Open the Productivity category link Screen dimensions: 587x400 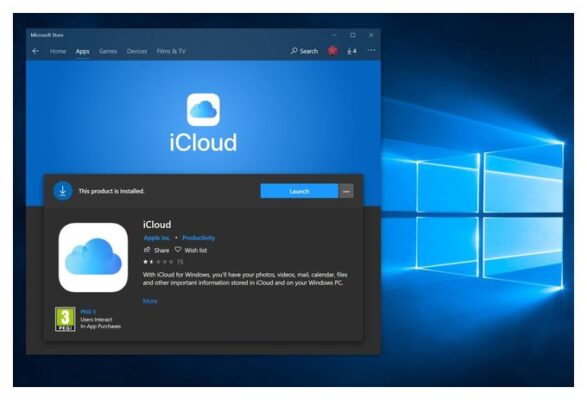click(198, 238)
